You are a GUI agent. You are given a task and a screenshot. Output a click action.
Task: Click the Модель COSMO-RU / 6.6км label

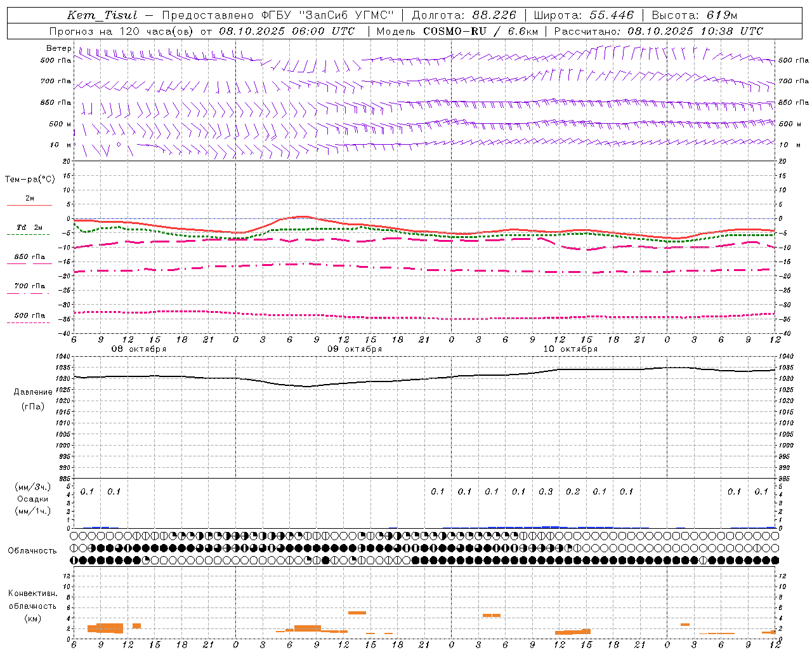(x=457, y=31)
